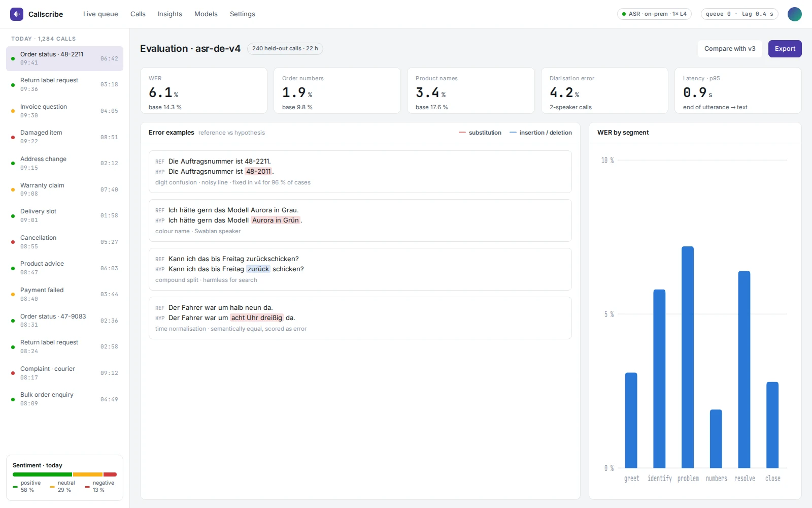This screenshot has height=508, width=812.
Task: Click the 'colour name · Swabian speaker' note
Action: tap(198, 231)
